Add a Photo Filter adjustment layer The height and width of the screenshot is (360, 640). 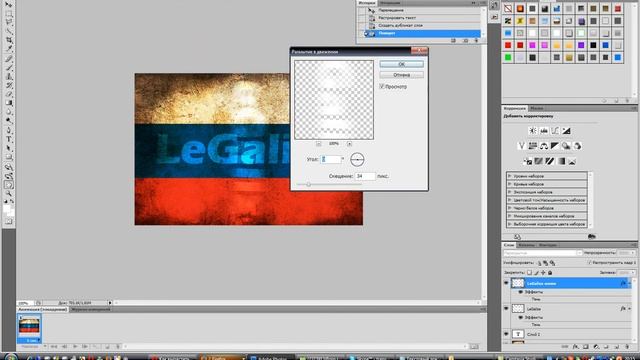click(x=566, y=146)
